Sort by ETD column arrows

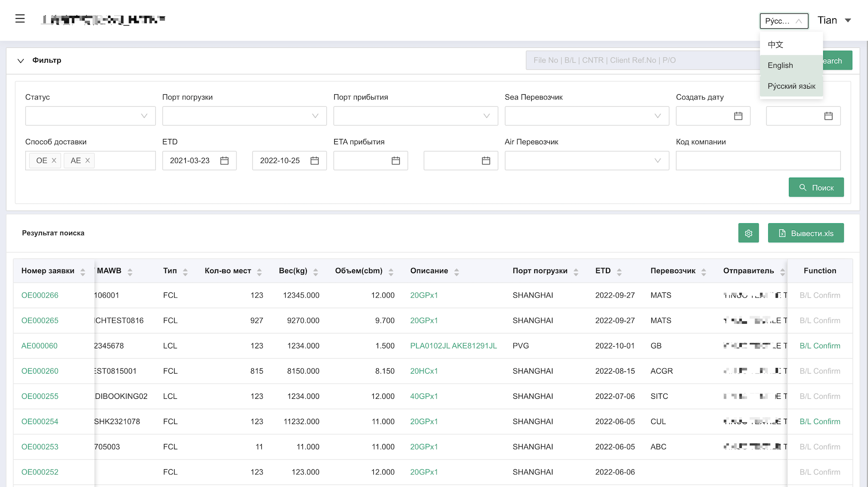pyautogui.click(x=619, y=272)
